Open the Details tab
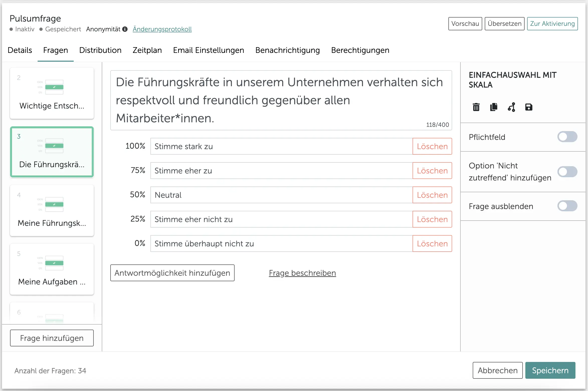 [20, 50]
